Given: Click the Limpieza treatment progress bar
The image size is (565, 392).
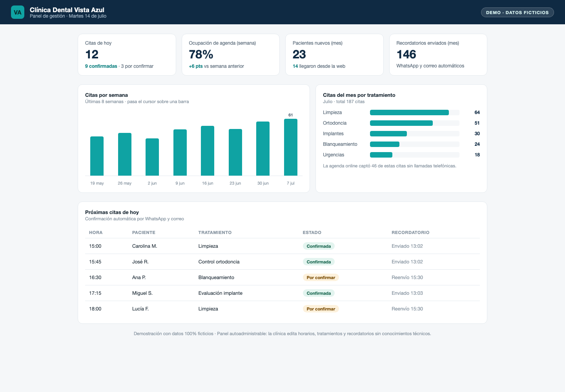Looking at the screenshot, I should click(x=415, y=113).
